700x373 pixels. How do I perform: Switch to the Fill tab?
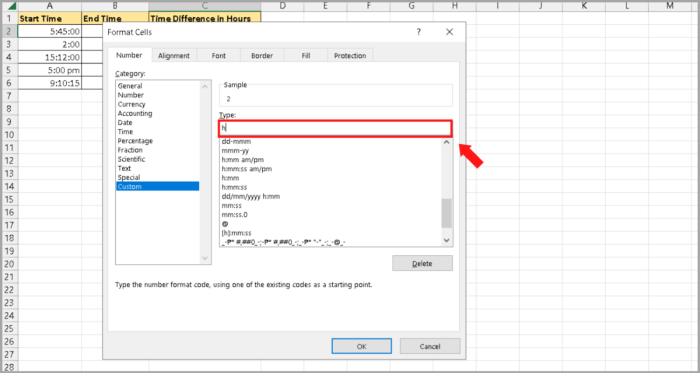(x=306, y=56)
